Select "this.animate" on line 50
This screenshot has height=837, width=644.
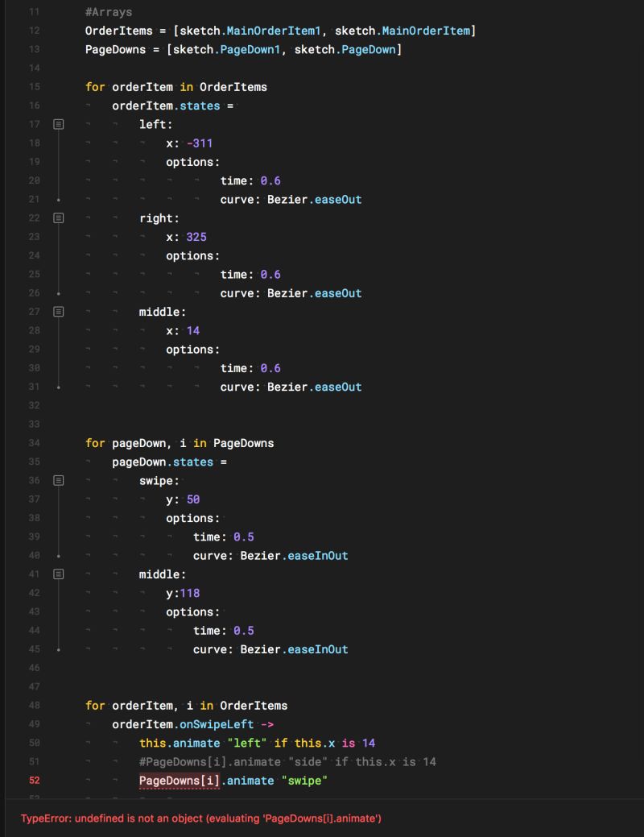coord(179,743)
